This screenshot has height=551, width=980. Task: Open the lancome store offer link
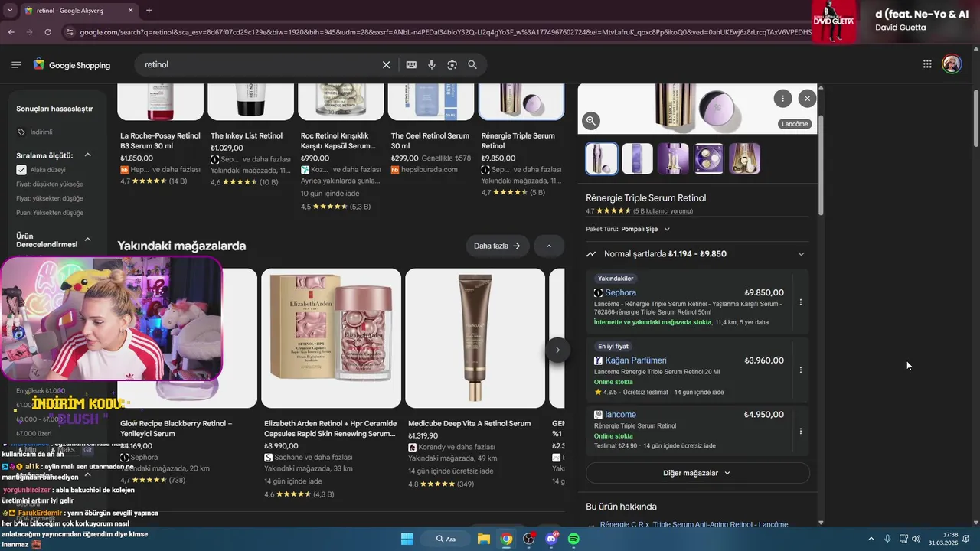620,415
